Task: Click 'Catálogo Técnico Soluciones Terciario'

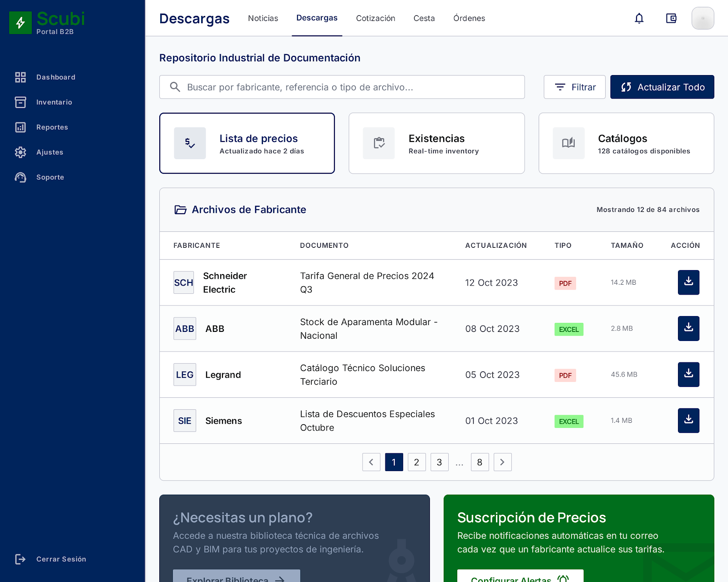Action: [x=363, y=374]
